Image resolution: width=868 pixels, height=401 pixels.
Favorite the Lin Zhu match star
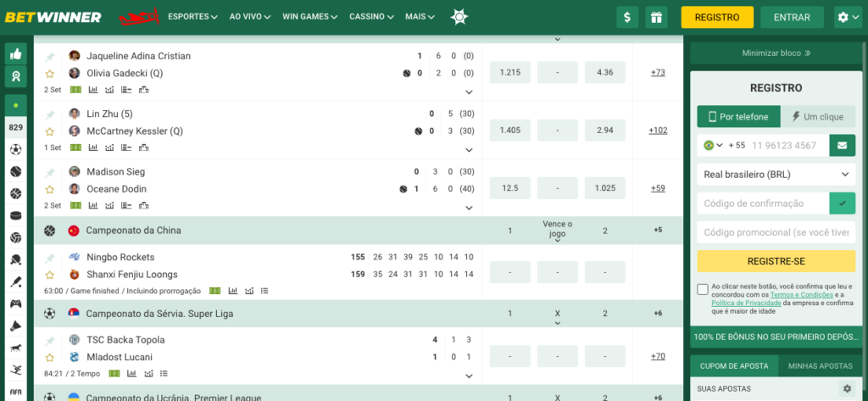click(50, 131)
